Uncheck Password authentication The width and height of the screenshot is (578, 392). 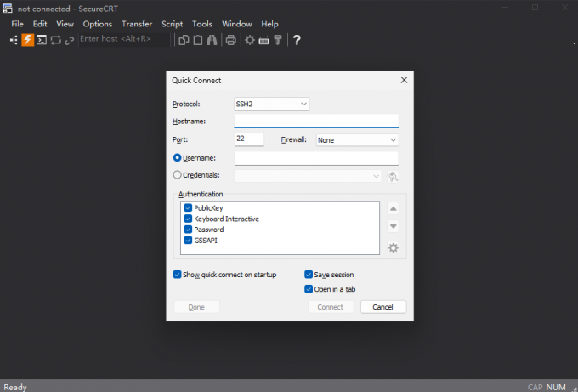tap(188, 230)
